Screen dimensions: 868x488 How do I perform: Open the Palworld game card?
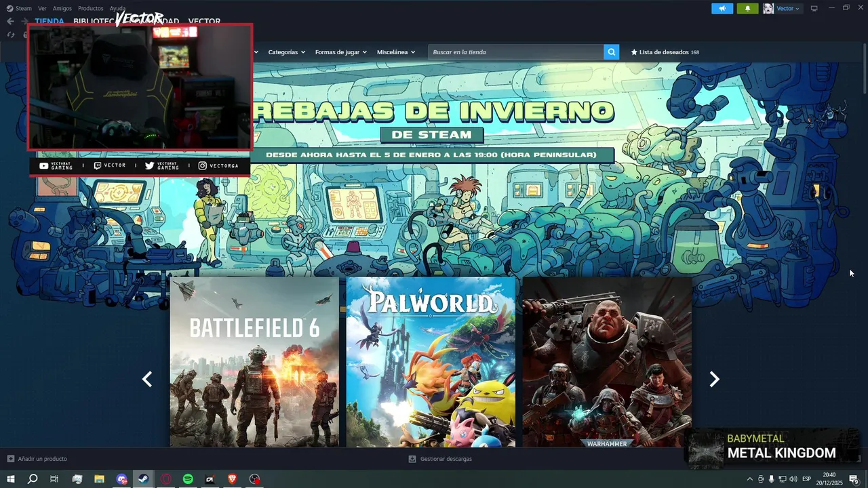click(431, 362)
